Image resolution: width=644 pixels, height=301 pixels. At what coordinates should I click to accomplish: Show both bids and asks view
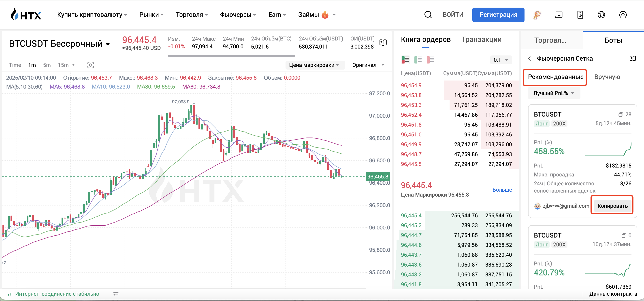[405, 60]
